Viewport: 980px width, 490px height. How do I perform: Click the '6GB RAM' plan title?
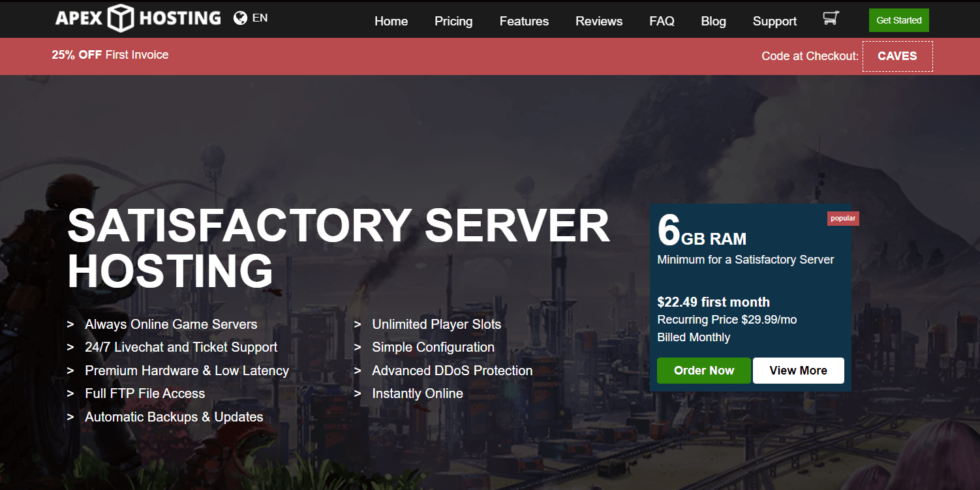701,232
